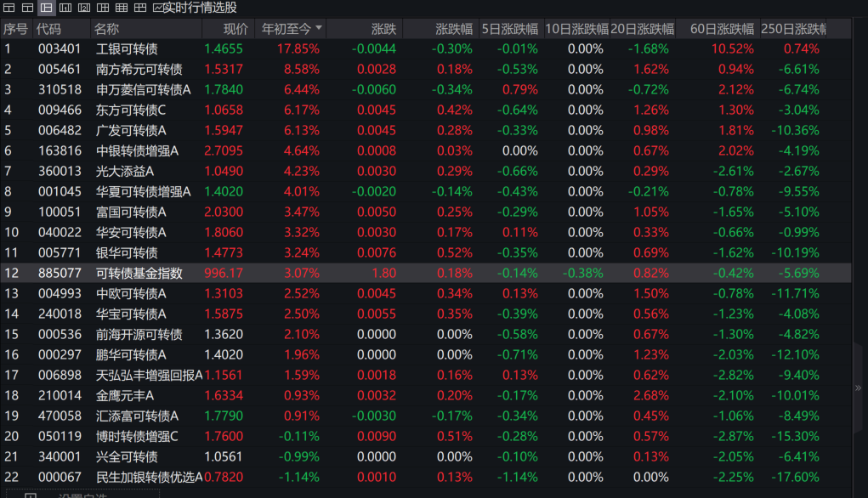
Task: Click the plus icon beside 设置自选
Action: pos(31,495)
